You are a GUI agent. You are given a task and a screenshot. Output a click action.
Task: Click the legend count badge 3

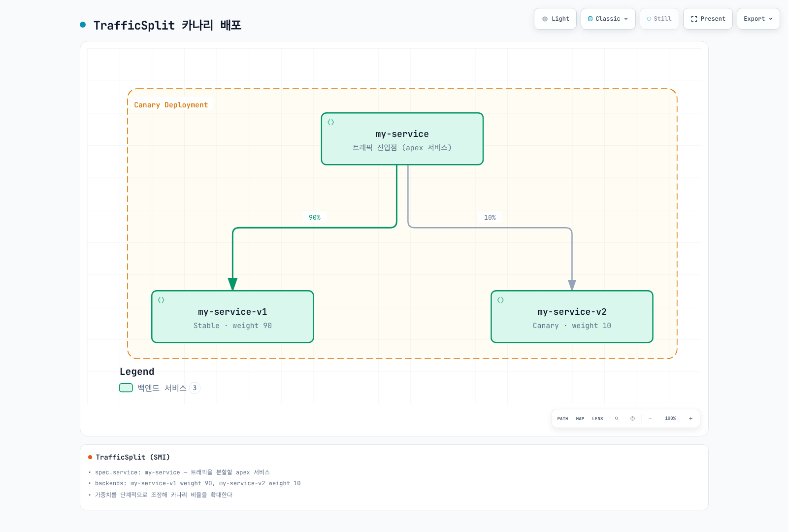195,388
